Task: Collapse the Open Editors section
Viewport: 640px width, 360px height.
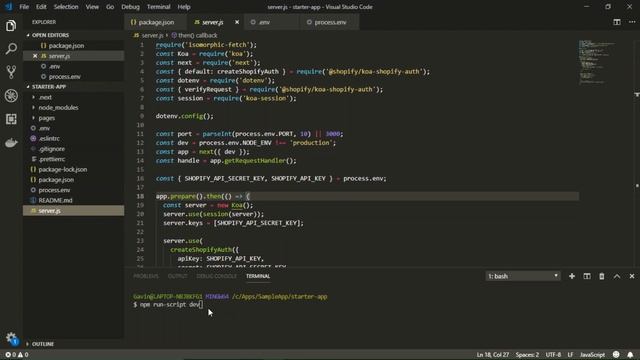Action: coord(50,35)
